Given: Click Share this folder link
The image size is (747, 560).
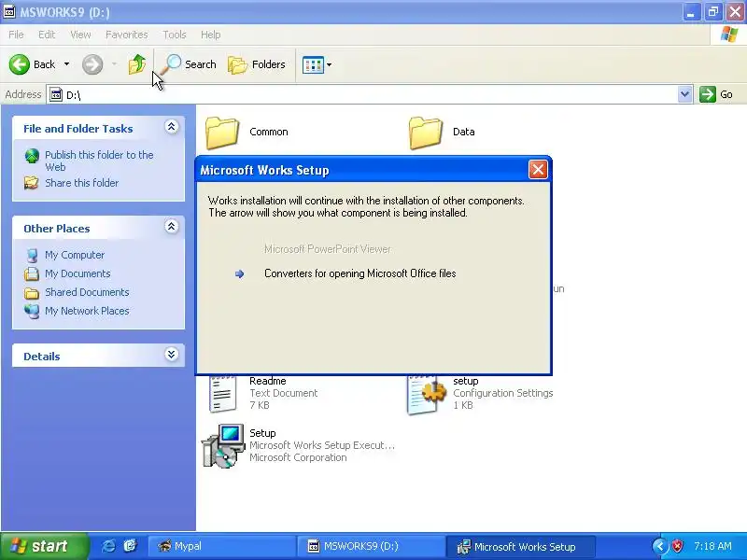Looking at the screenshot, I should 81,183.
